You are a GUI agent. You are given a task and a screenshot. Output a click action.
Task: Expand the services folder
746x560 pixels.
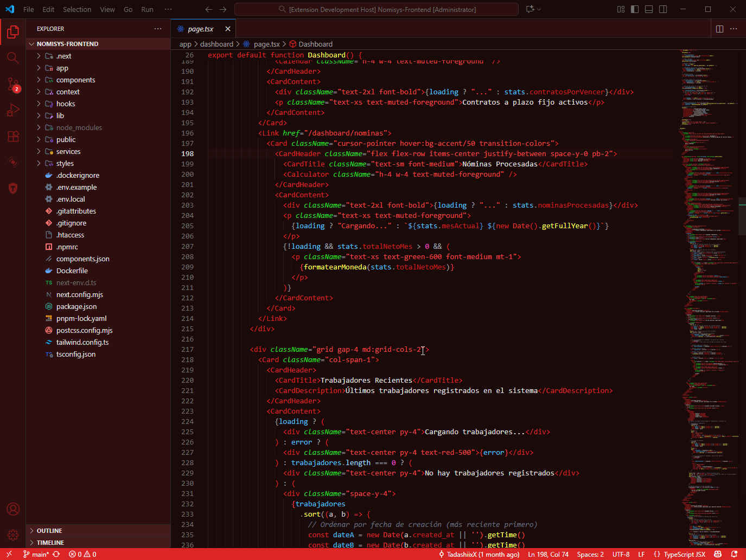98,151
